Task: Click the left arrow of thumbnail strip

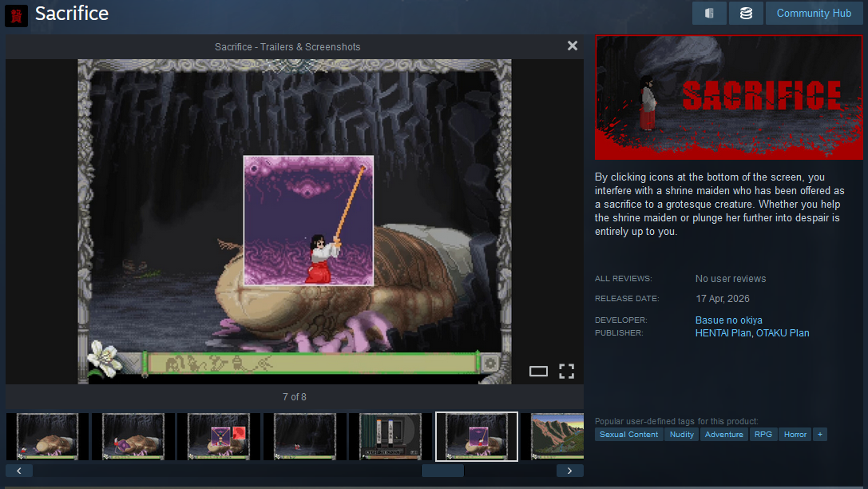Action: [x=19, y=471]
